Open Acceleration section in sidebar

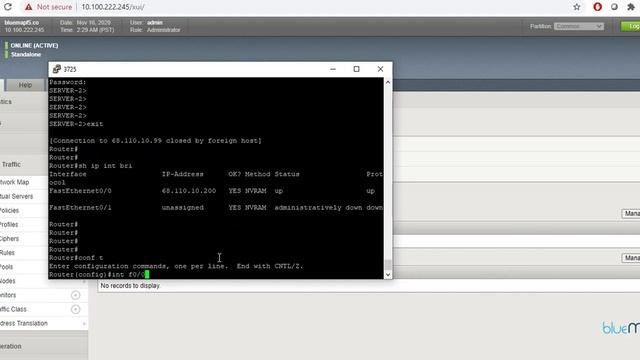point(11,346)
